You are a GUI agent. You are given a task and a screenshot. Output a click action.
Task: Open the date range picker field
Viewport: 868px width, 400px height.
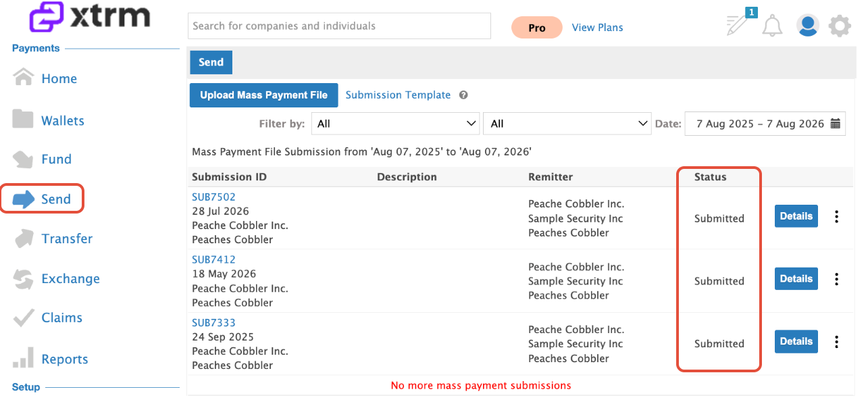point(765,124)
